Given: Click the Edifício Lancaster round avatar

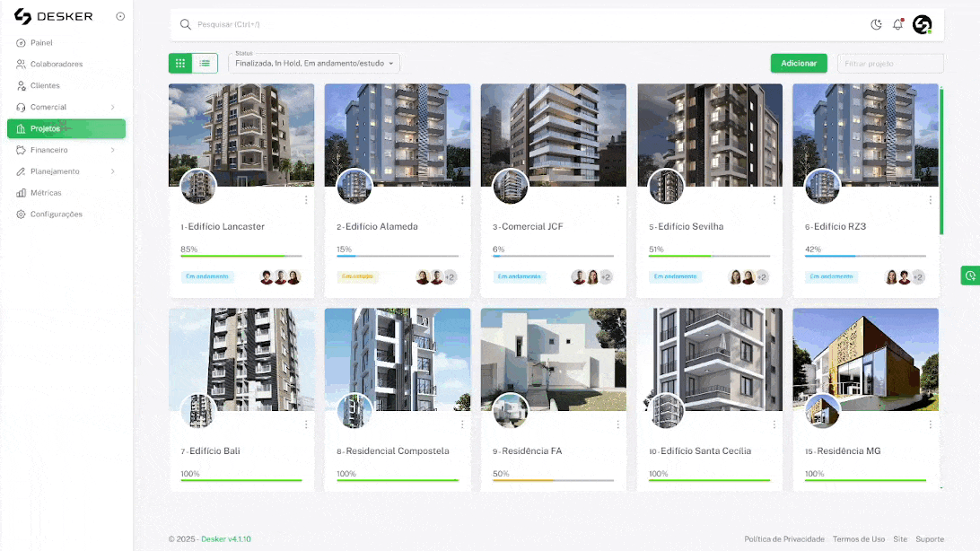Looking at the screenshot, I should 198,186.
